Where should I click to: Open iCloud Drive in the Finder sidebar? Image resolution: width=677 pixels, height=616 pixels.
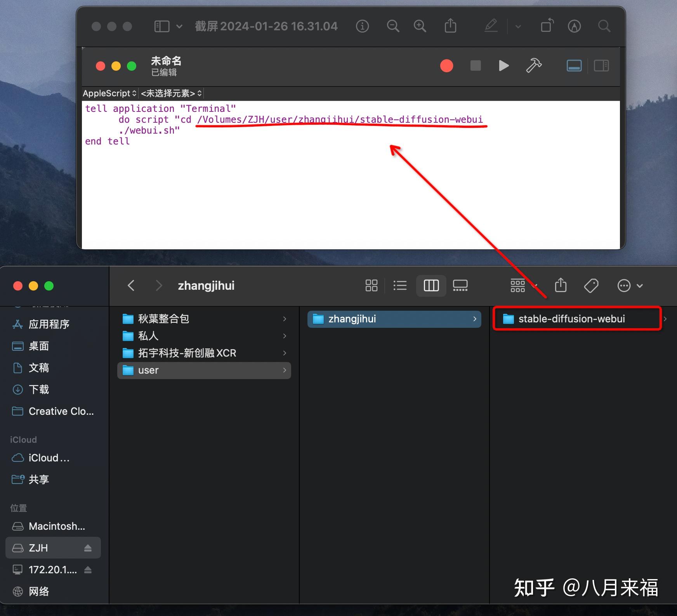point(53,458)
